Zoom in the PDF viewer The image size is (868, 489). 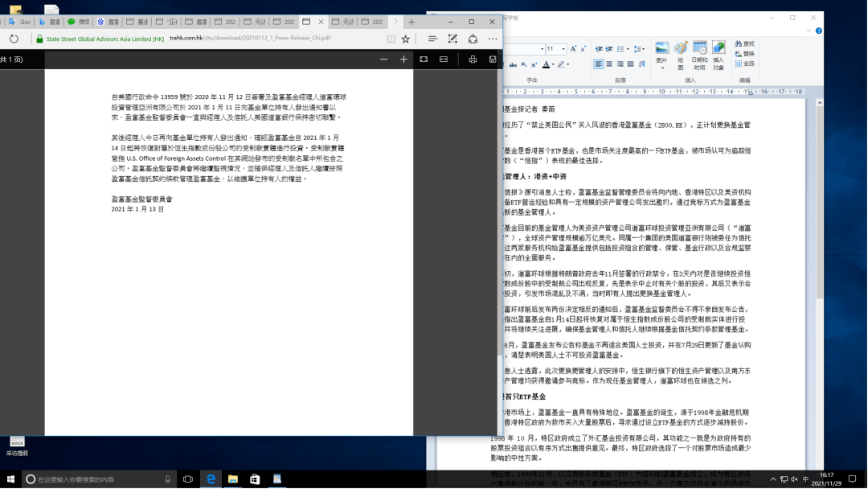click(403, 60)
